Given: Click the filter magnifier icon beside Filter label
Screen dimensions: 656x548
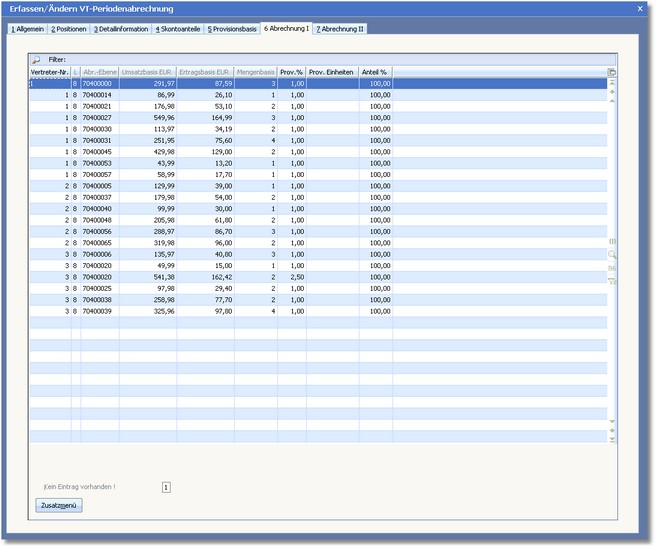Looking at the screenshot, I should [37, 60].
